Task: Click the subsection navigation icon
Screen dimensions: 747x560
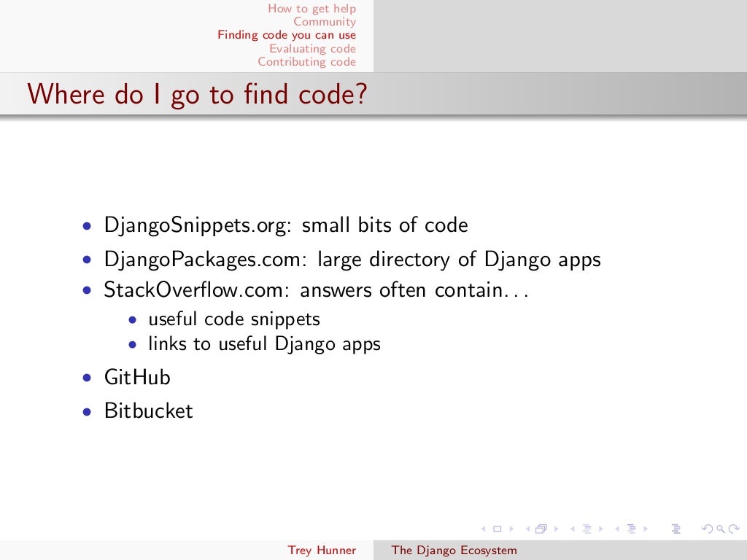Action: pyautogui.click(x=587, y=529)
